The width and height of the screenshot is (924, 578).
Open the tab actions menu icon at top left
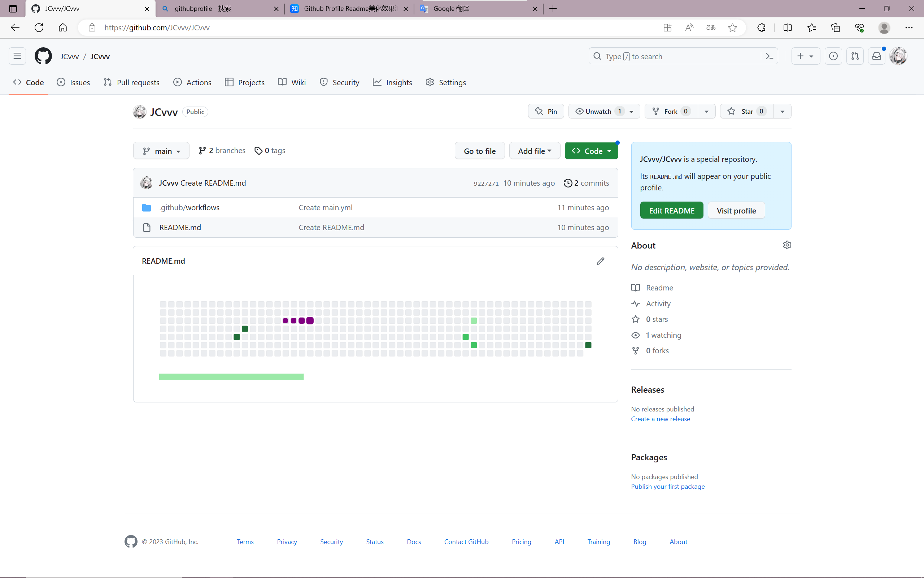coord(13,8)
